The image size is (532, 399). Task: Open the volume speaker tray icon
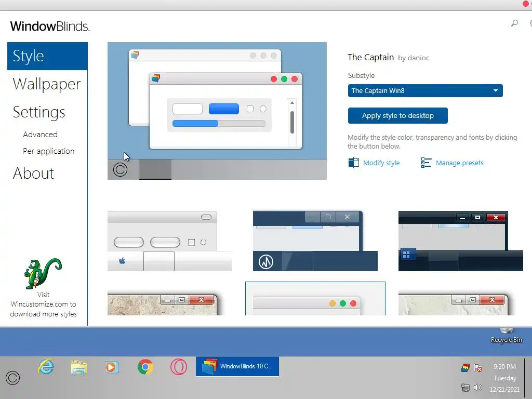point(478,388)
